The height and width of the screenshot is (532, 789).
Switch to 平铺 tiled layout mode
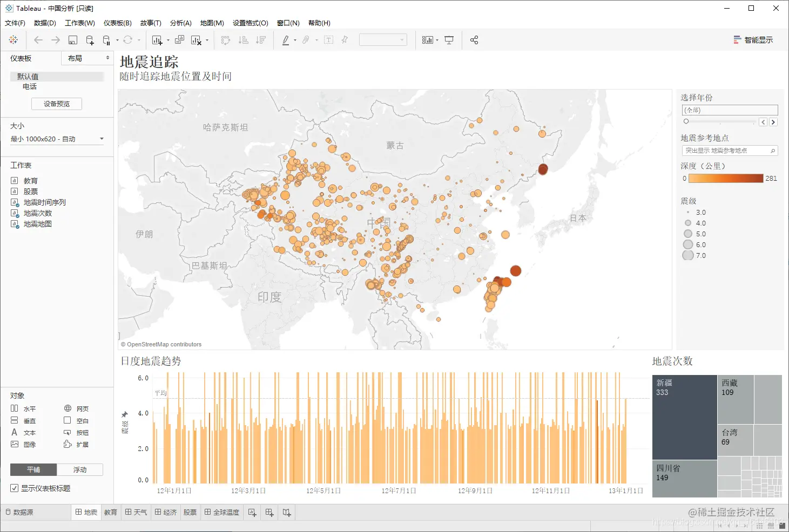(x=33, y=470)
